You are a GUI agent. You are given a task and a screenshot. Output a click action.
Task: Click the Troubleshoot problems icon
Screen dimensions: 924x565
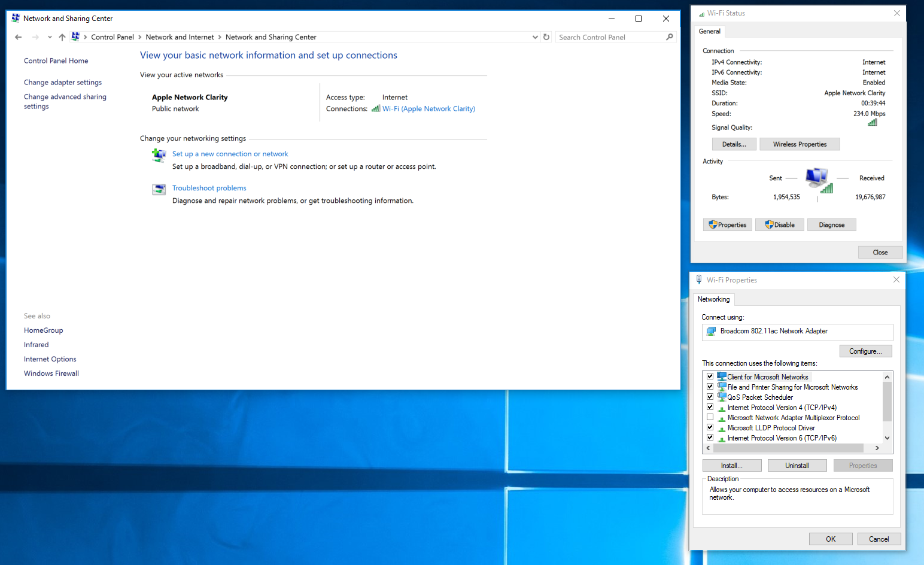pyautogui.click(x=159, y=190)
